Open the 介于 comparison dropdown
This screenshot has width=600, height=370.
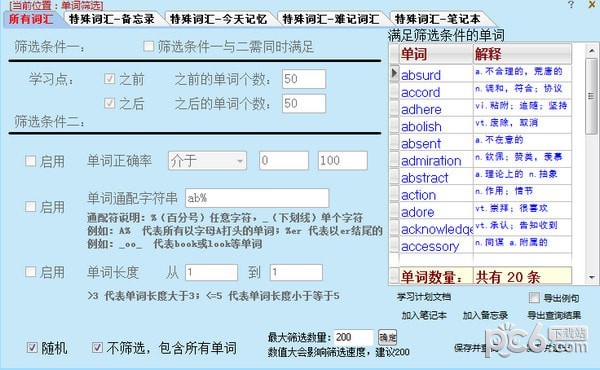pos(207,161)
